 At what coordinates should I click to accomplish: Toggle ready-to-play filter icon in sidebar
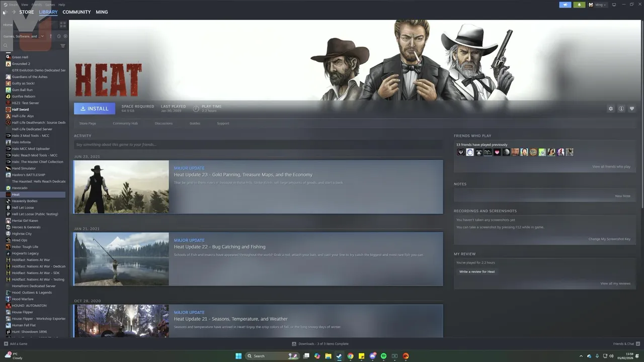tap(65, 36)
